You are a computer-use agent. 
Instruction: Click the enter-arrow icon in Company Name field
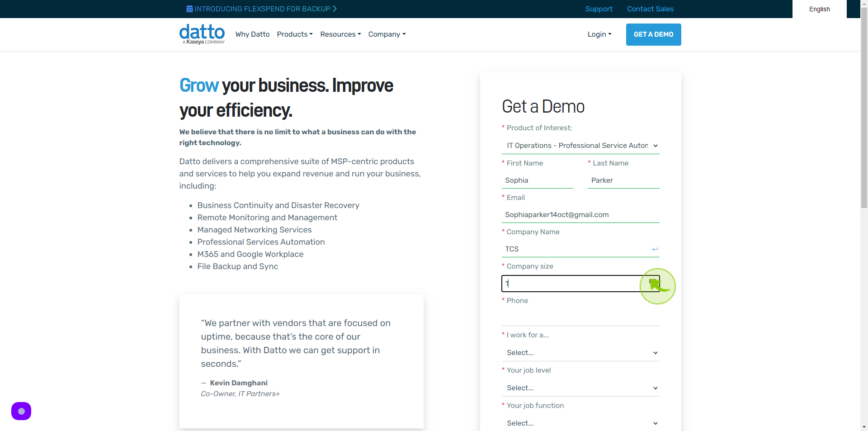coord(655,249)
